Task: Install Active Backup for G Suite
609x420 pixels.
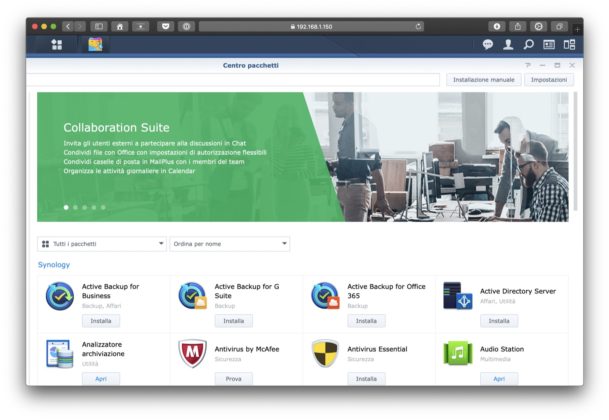Action: [x=234, y=321]
